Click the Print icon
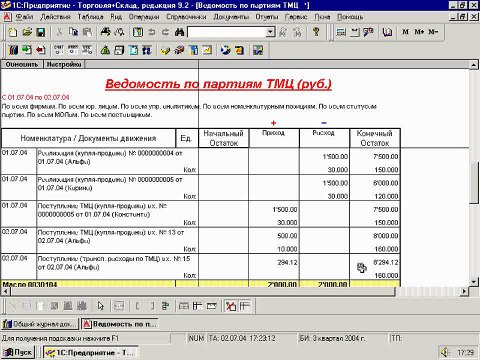Viewport: 480px width, 360px height. (x=105, y=32)
